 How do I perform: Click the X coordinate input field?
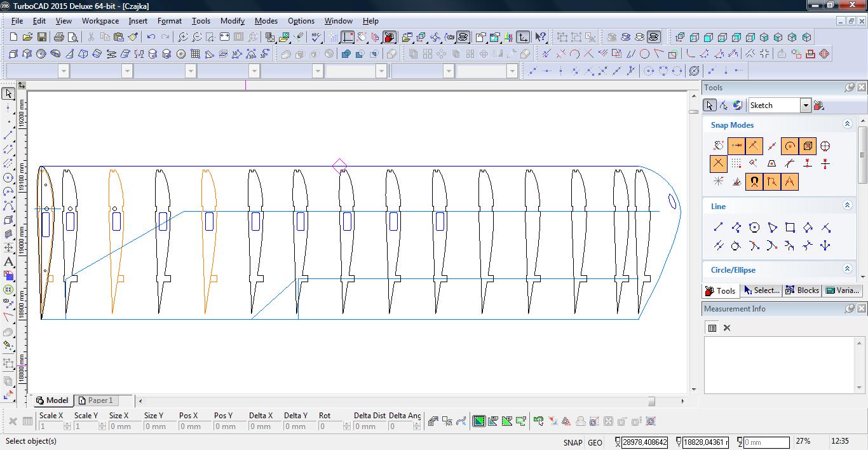pyautogui.click(x=644, y=442)
